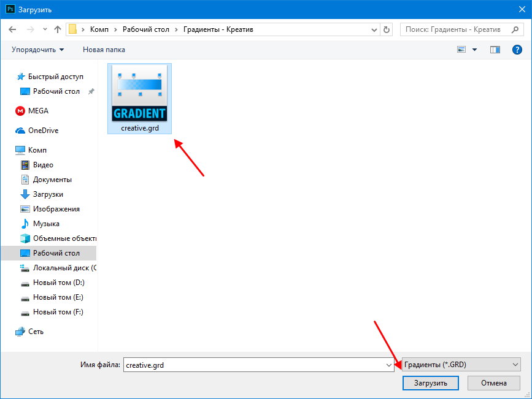Select the Комп breadcrumb segment
The image size is (532, 399).
point(99,29)
